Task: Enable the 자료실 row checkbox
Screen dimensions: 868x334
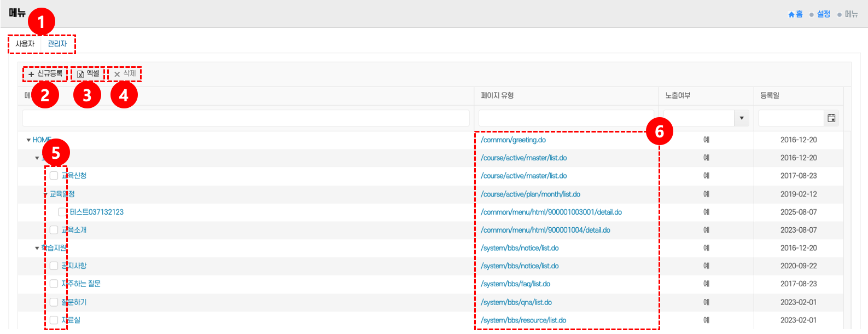Action: point(54,320)
